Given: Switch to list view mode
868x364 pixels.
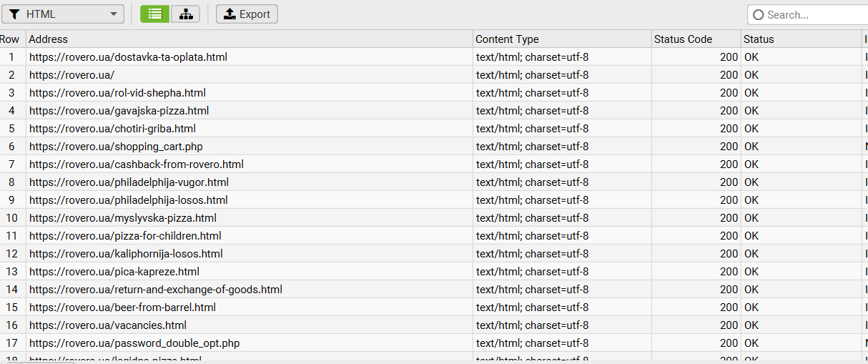Looking at the screenshot, I should pos(154,14).
